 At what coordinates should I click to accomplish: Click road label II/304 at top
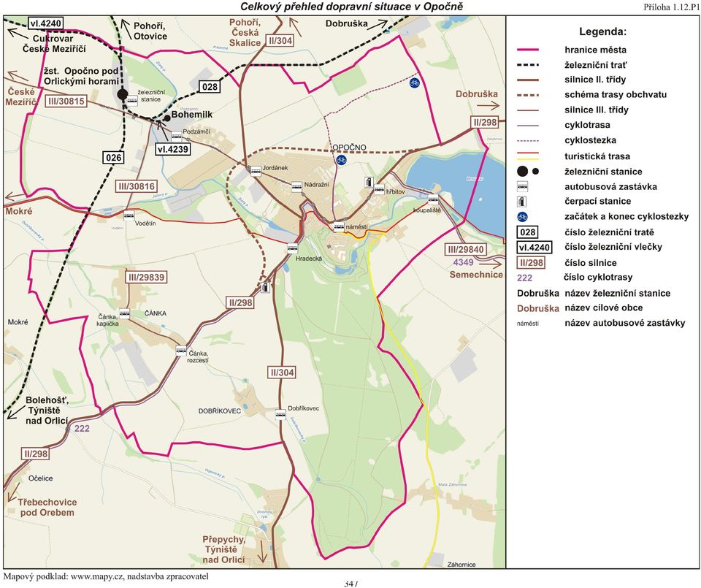coord(280,40)
